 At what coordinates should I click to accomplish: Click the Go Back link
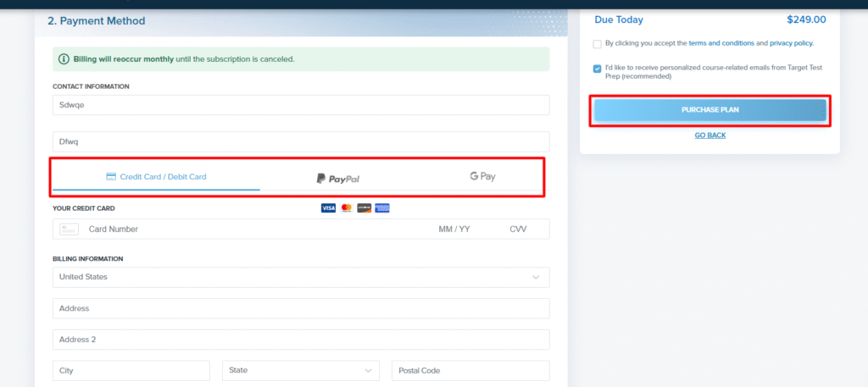click(x=710, y=135)
